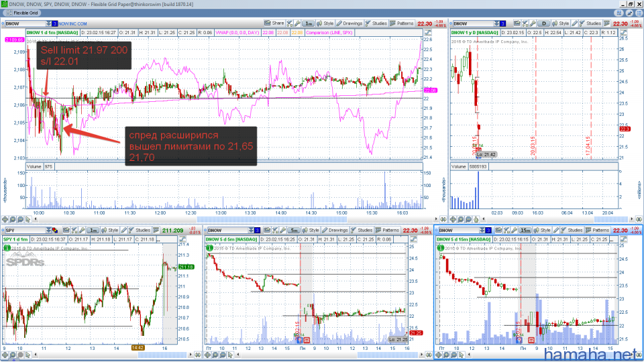Click share icon on the daily DNOW chart

517,23
